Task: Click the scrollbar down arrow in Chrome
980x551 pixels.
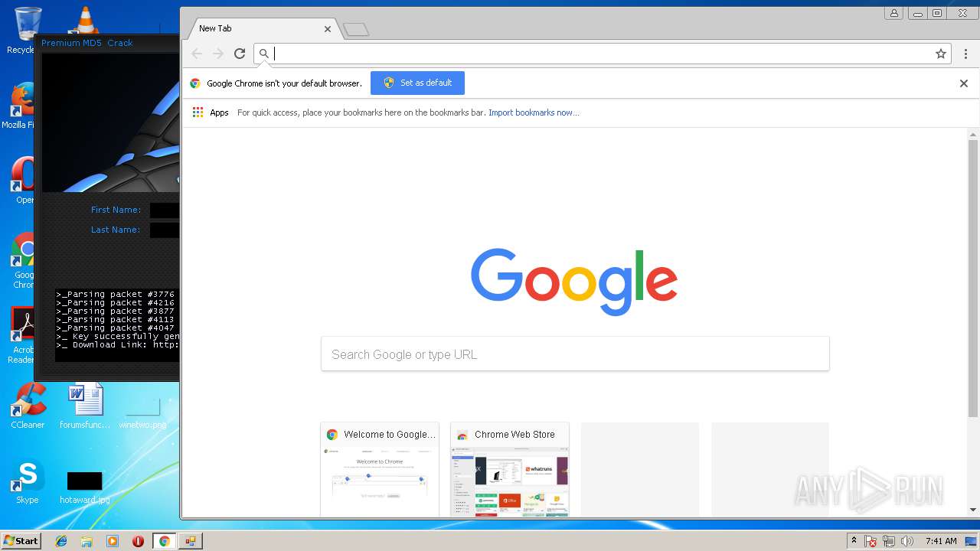Action: coord(973,510)
